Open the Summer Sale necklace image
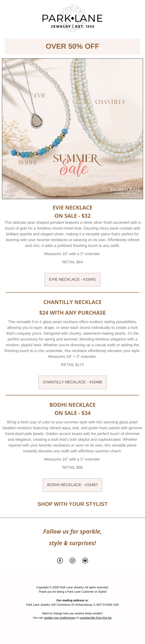This screenshot has height=644, width=145. (x=72, y=129)
